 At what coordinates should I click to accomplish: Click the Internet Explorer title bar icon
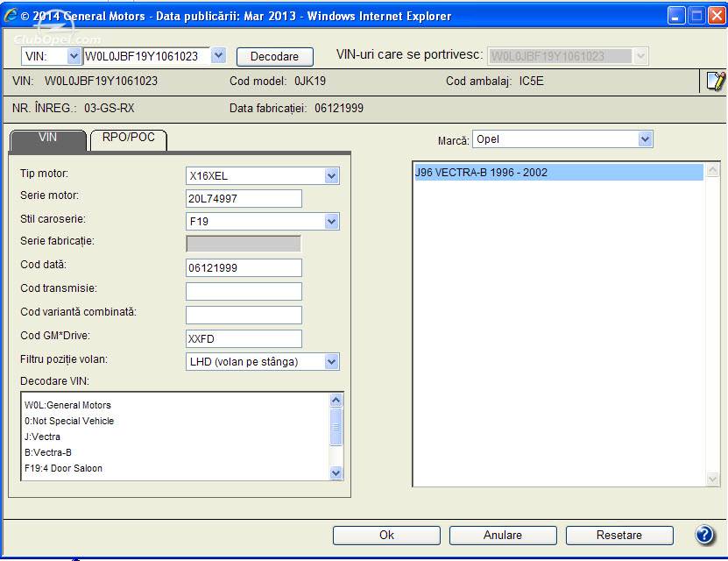click(11, 15)
